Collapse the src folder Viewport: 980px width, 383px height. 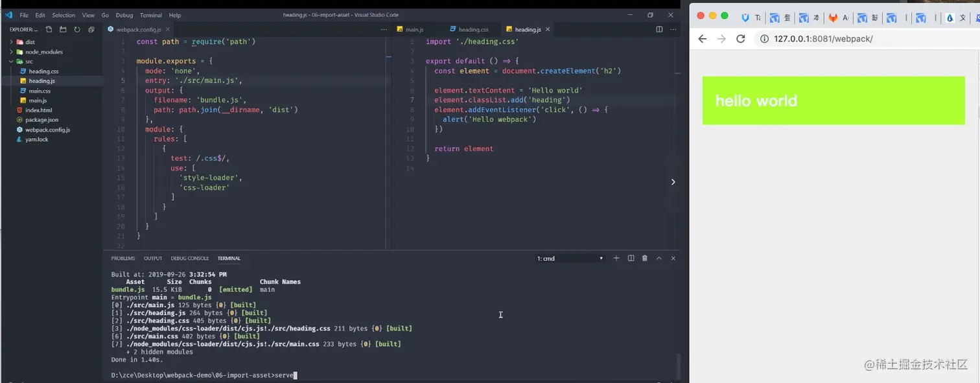29,62
